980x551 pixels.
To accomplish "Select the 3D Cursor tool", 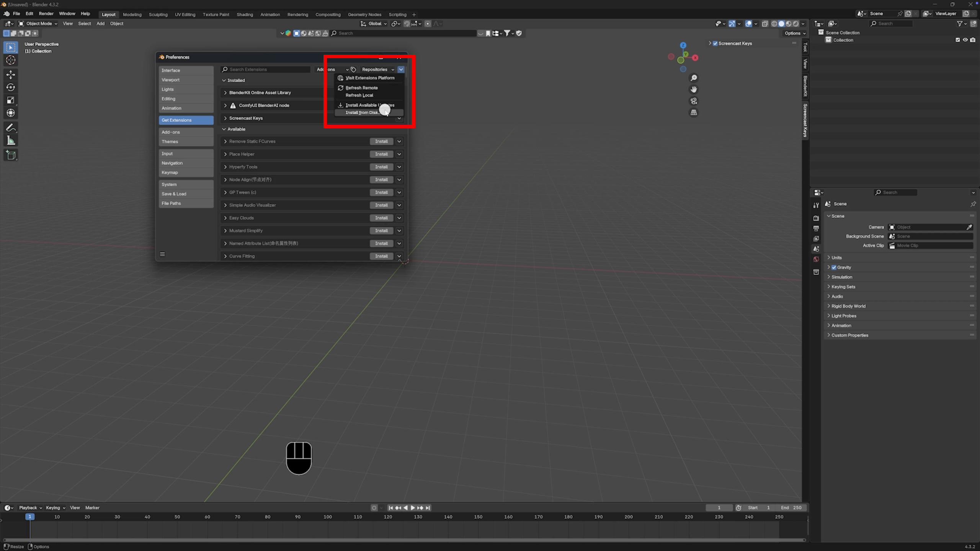I will point(10,60).
